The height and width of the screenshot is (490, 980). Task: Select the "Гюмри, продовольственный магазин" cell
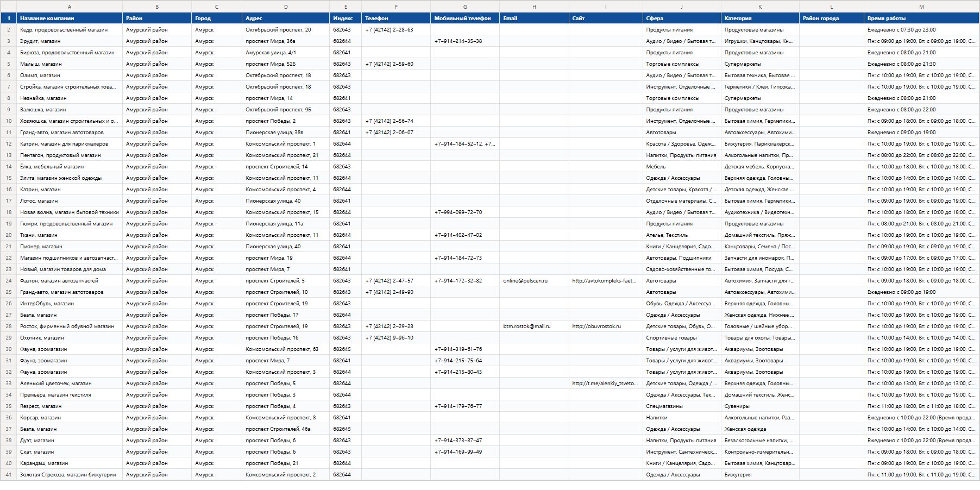[x=70, y=224]
